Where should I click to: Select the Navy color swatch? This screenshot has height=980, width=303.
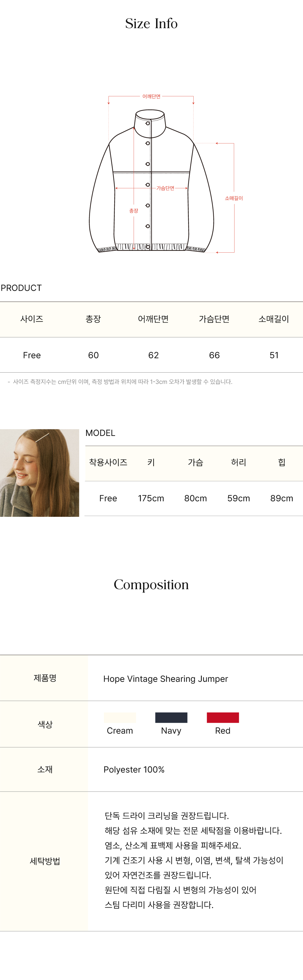171,717
